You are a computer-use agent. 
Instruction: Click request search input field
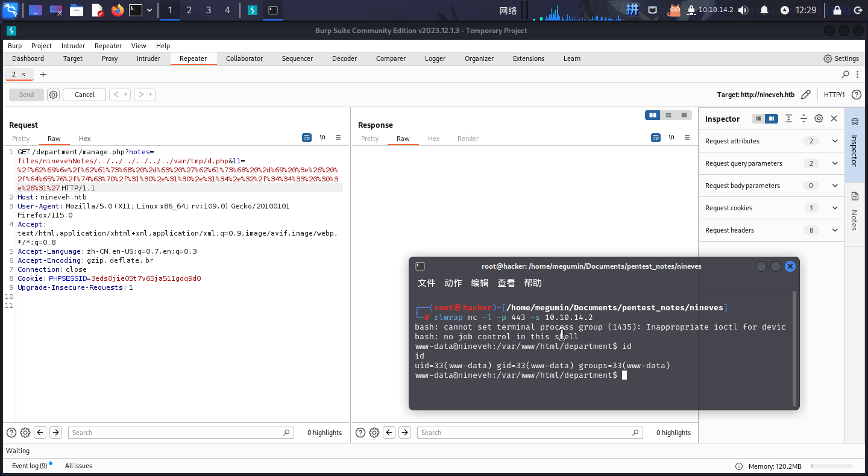181,433
